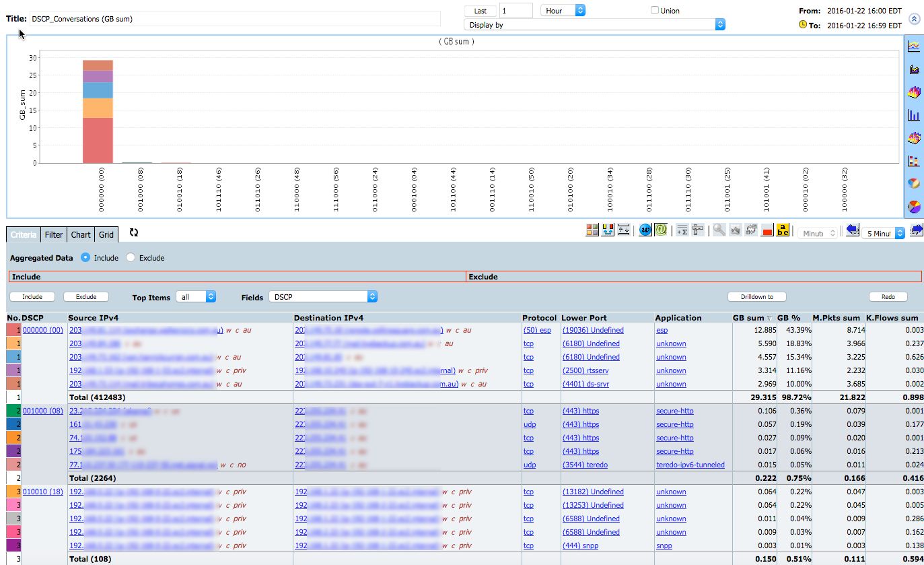This screenshot has width=924, height=565.
Task: Click the Exclude button
Action: pos(86,296)
